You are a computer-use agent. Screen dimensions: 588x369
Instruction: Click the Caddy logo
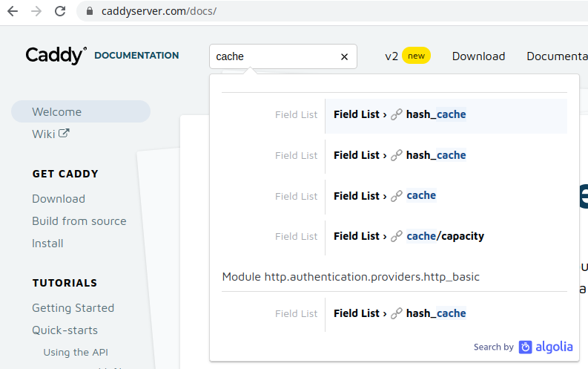coord(56,56)
